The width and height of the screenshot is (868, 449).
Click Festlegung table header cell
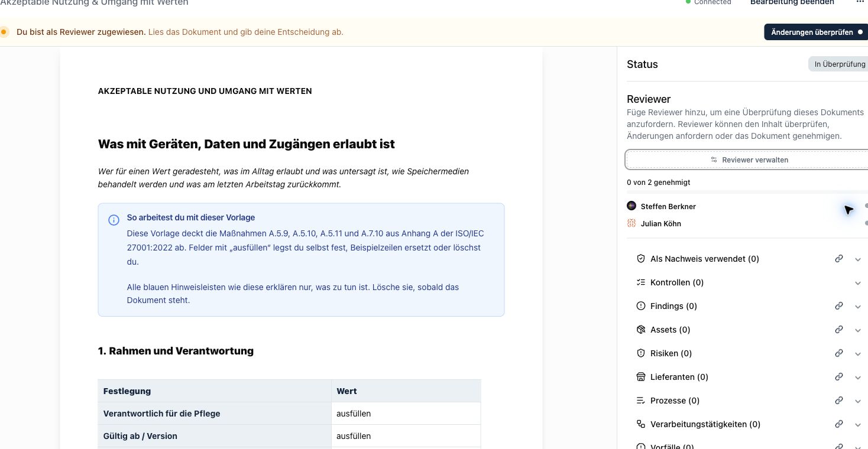(215, 391)
